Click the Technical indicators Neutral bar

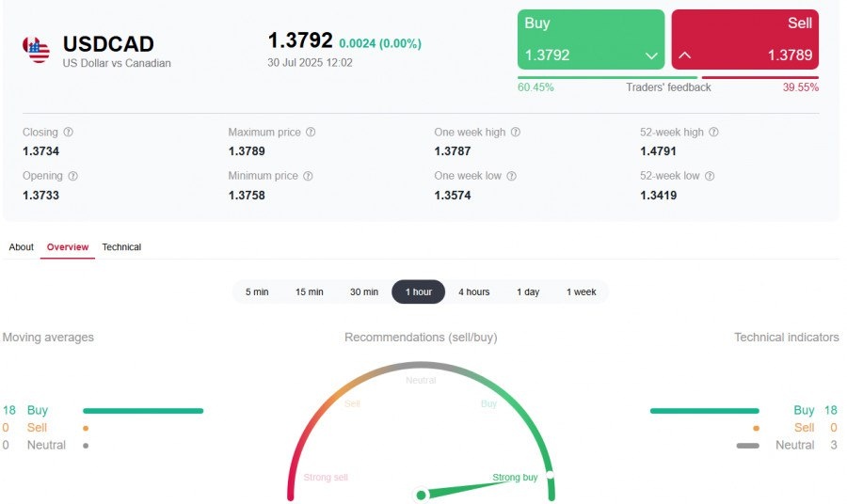(747, 446)
